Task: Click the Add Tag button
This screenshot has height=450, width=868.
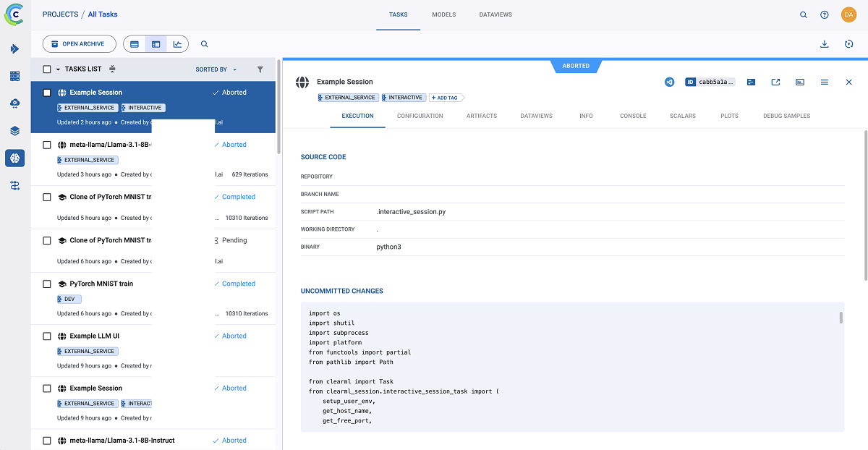Action: click(446, 98)
